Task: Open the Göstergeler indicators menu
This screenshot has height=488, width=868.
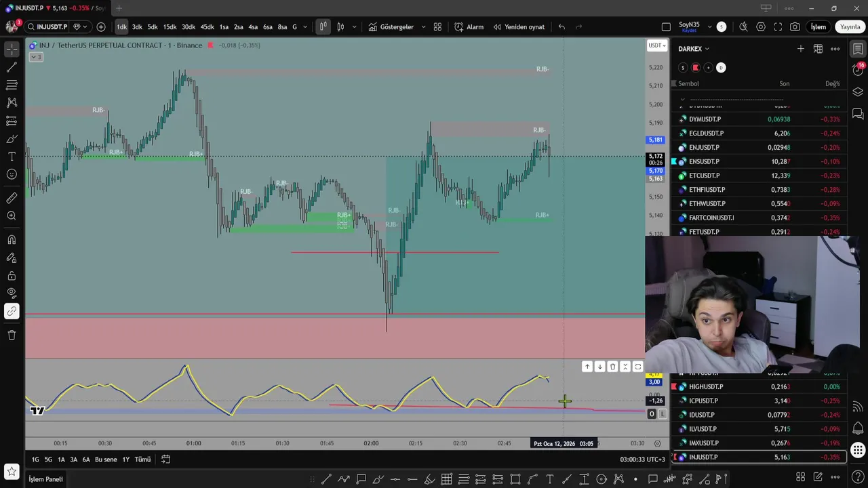Action: coord(391,27)
